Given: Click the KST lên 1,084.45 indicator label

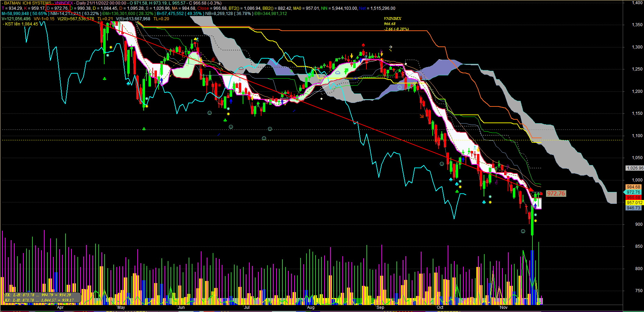Looking at the screenshot, I should click(x=21, y=24).
